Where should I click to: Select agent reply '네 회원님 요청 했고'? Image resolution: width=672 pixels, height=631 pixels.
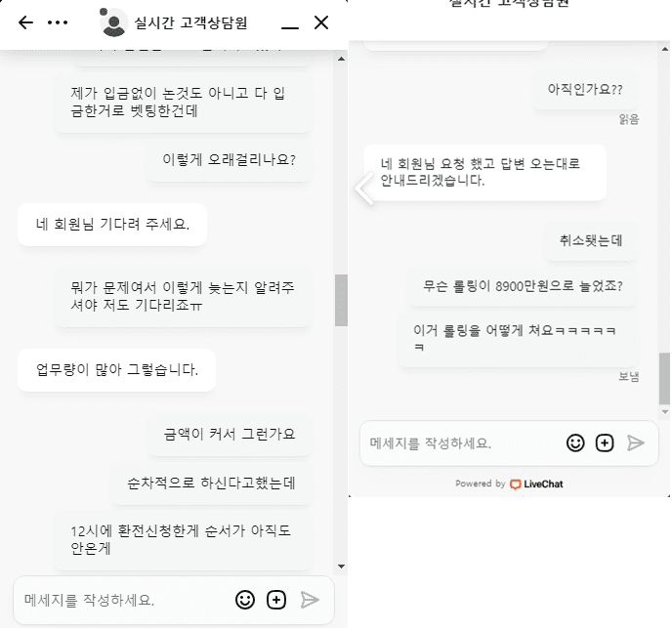pyautogui.click(x=485, y=172)
